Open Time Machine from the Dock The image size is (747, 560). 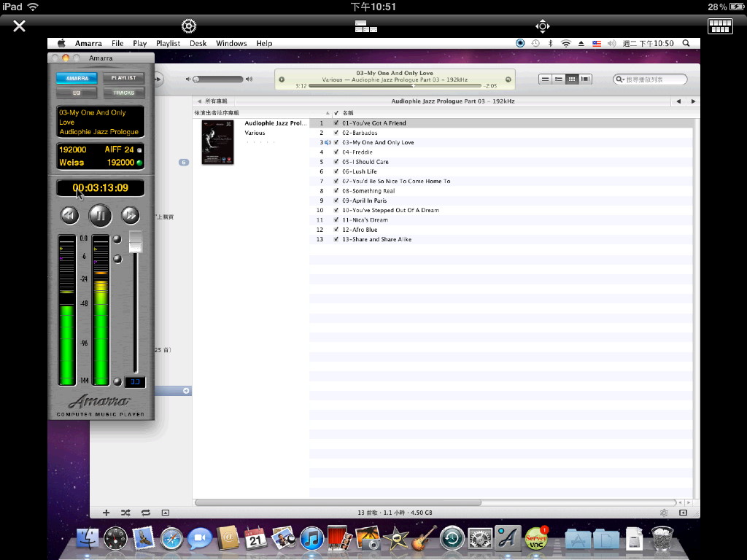point(452,539)
